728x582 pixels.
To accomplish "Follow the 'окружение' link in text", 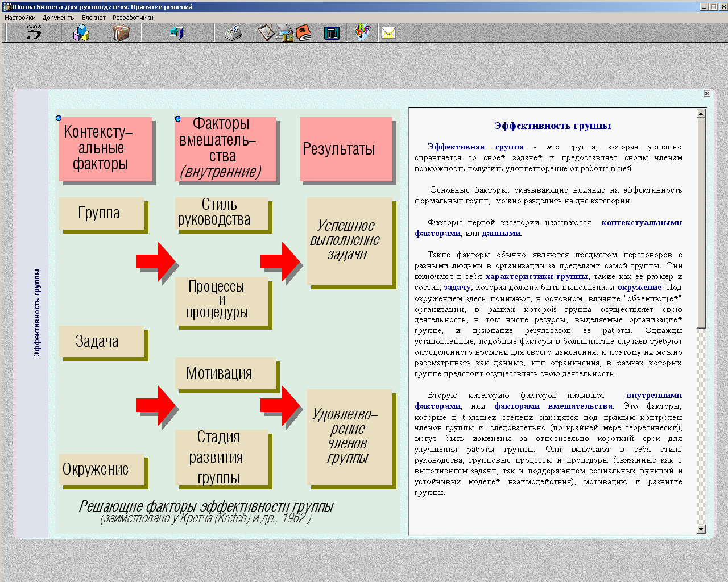I will [640, 287].
